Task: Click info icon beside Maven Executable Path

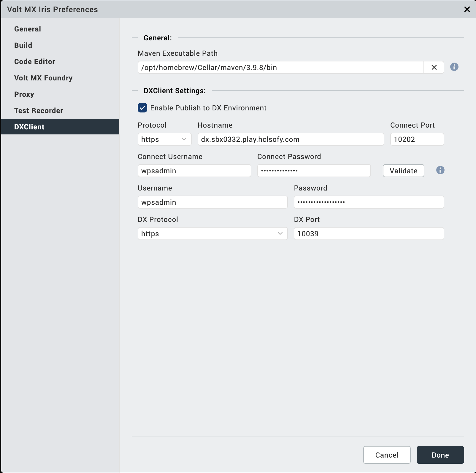Action: pos(454,67)
